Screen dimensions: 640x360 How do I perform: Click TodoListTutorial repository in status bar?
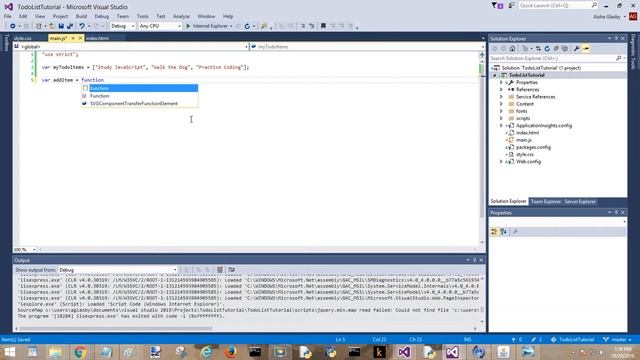point(572,340)
